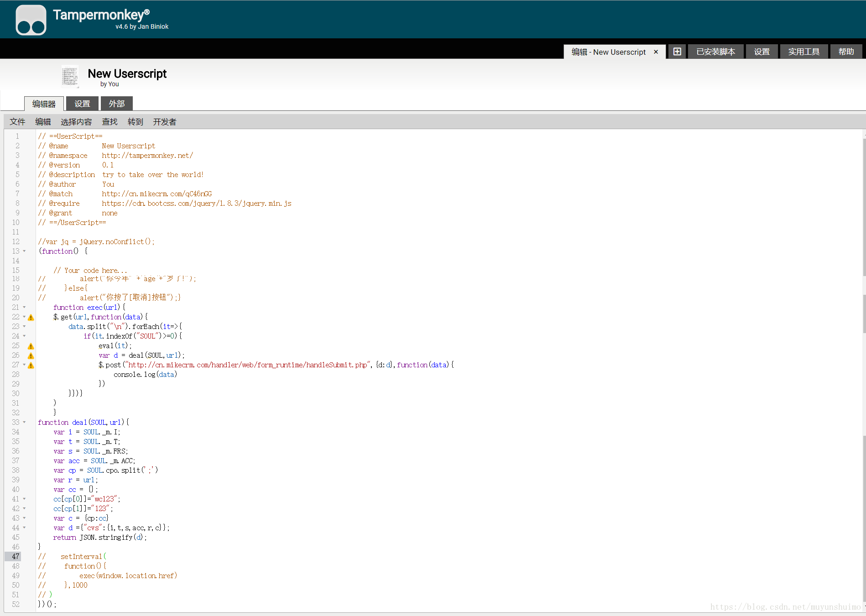Click the @match URL on line 7
Viewport: 866px width, 616px height.
(x=157, y=193)
